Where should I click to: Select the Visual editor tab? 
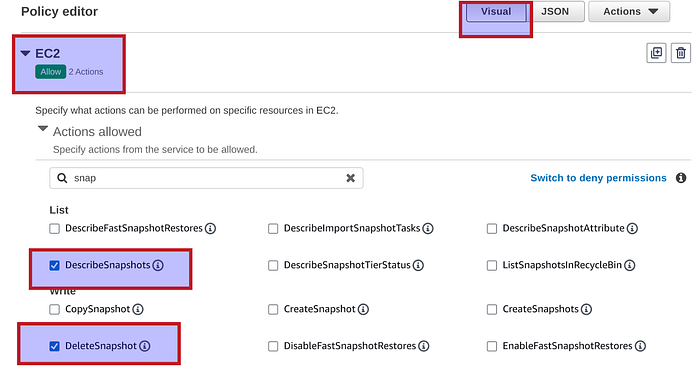coord(496,12)
